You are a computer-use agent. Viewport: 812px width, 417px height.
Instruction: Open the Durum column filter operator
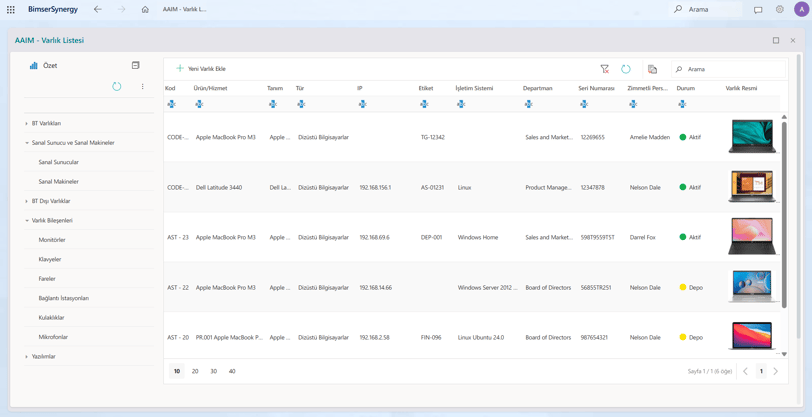click(682, 104)
